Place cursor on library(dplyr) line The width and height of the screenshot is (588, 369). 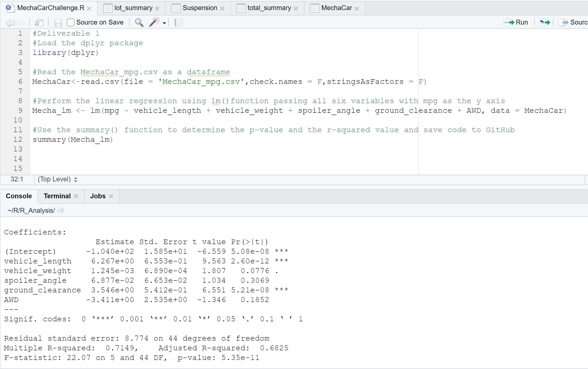click(x=66, y=53)
